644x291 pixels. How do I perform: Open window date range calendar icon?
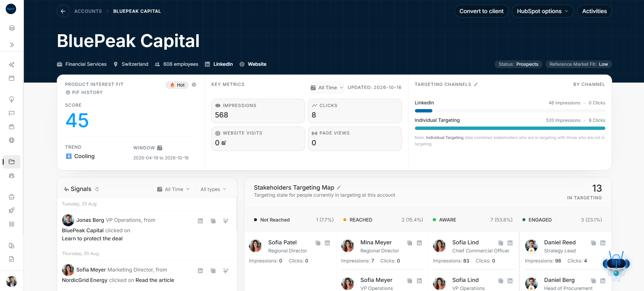(160, 148)
